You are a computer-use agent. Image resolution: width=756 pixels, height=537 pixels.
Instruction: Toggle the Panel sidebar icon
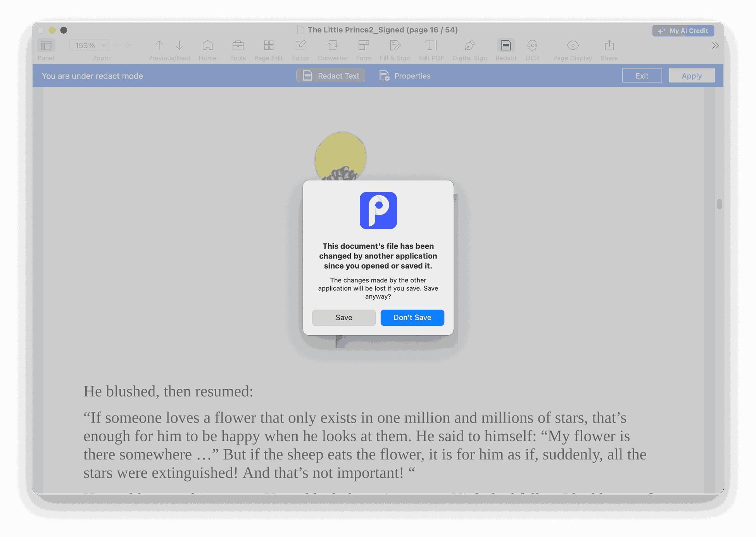coord(46,45)
